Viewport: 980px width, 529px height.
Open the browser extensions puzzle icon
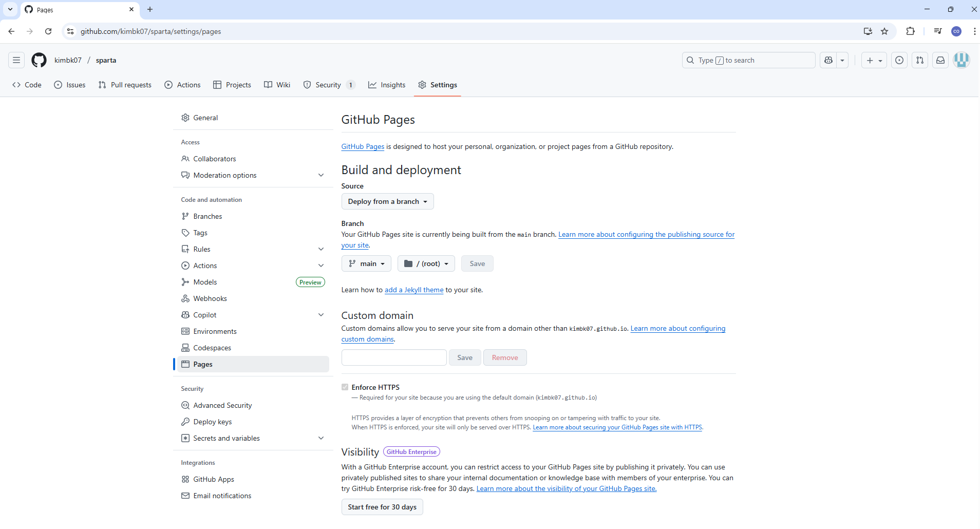click(911, 31)
